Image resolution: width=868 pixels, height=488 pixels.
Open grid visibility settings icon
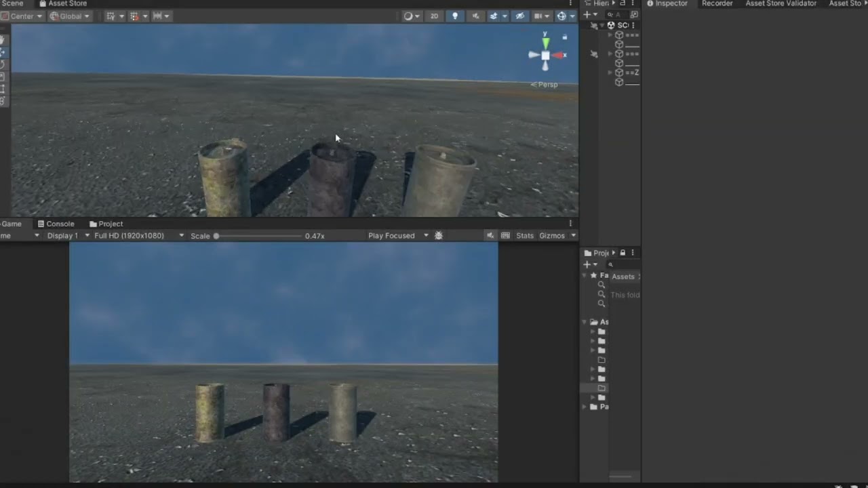click(x=111, y=16)
